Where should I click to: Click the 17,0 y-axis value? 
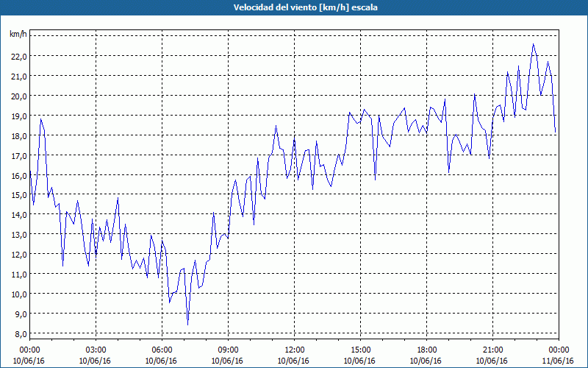point(19,155)
